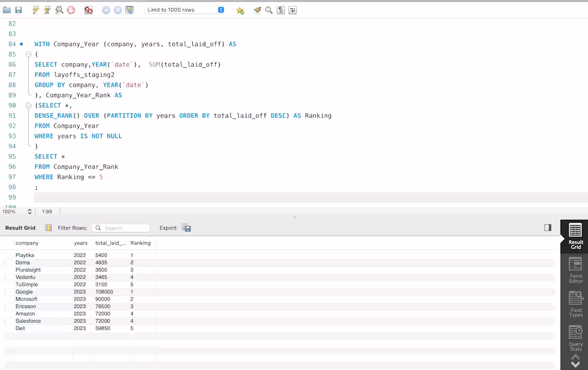Open search with magnifier icon

point(269,10)
